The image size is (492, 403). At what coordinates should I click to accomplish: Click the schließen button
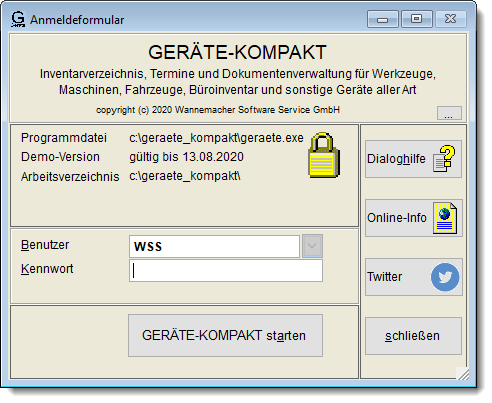pyautogui.click(x=413, y=336)
